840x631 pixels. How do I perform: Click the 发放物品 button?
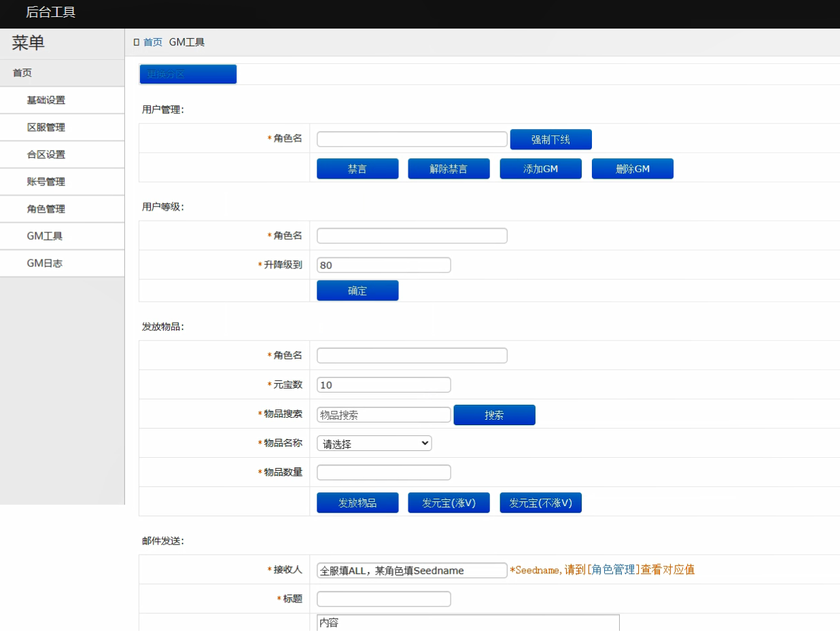click(x=357, y=503)
